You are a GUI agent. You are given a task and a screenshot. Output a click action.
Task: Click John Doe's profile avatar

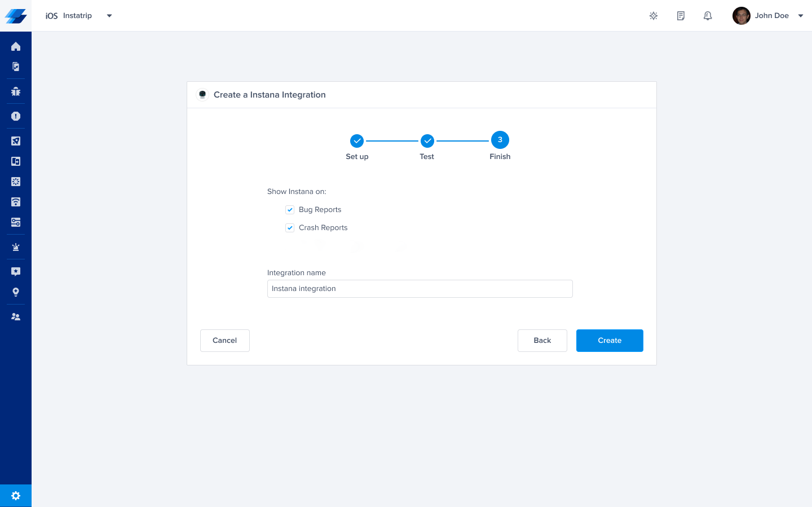tap(742, 16)
